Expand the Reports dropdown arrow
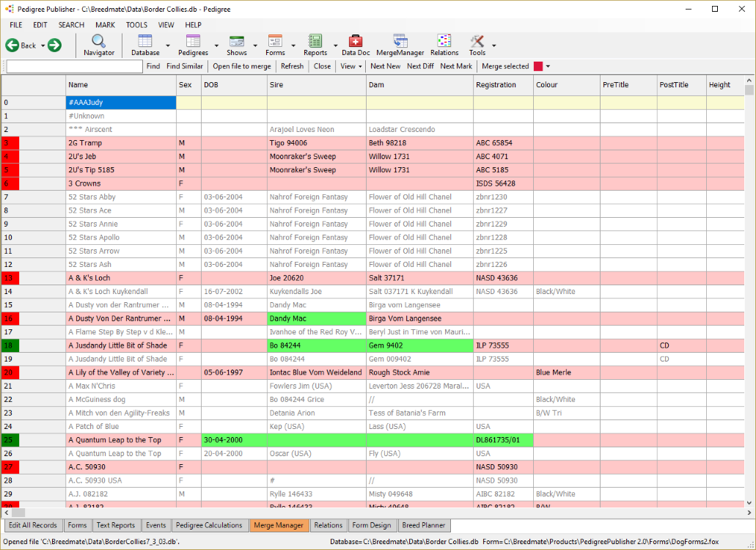This screenshot has height=550, width=756. [x=336, y=45]
